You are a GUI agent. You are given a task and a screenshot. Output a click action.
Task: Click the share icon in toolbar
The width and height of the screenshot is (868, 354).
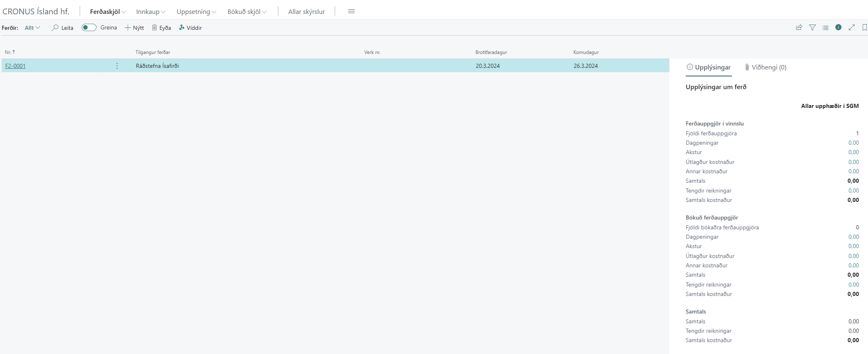click(799, 27)
